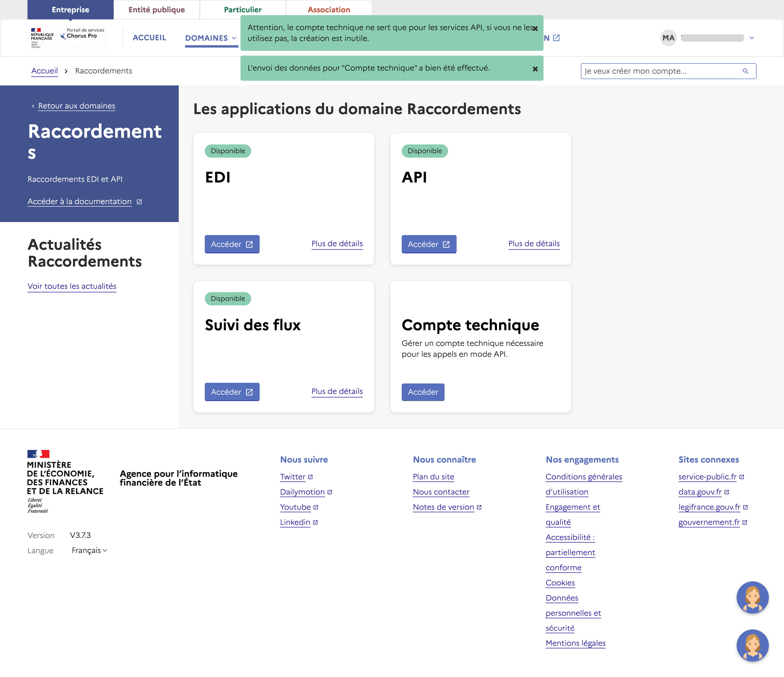Click Accéder button on Compte technique card
Screen dimensions: 784x677
423,392
